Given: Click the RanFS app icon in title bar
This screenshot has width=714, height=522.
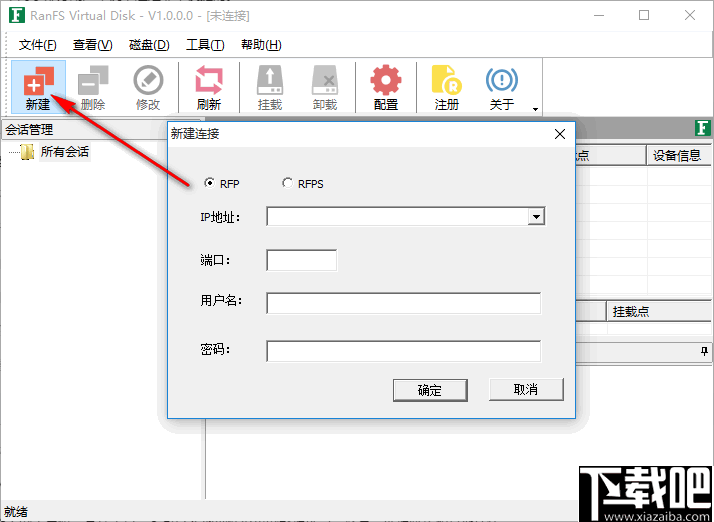Looking at the screenshot, I should tap(16, 15).
